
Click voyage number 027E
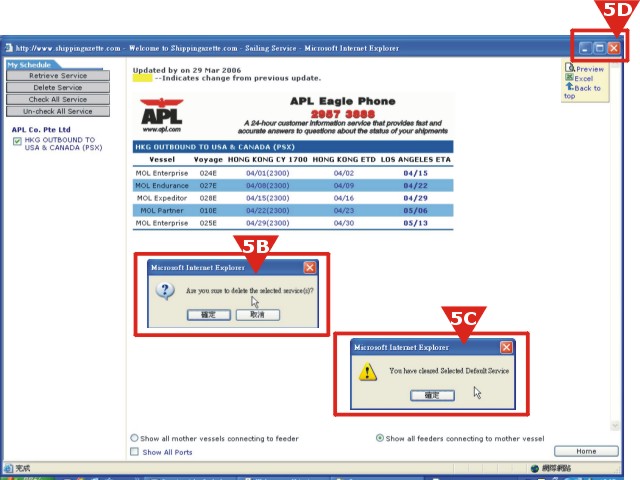(x=208, y=185)
